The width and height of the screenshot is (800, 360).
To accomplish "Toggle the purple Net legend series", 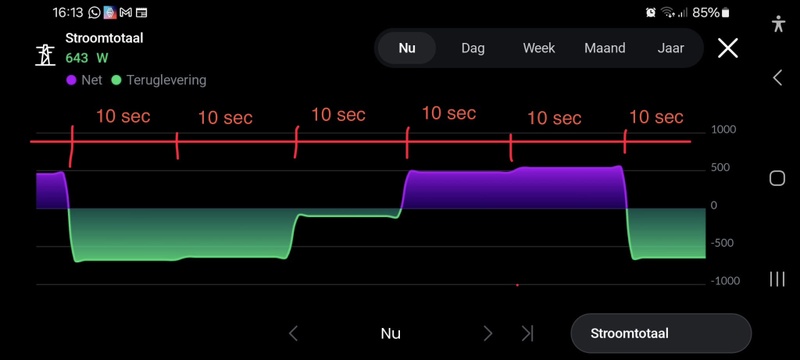I will click(84, 80).
